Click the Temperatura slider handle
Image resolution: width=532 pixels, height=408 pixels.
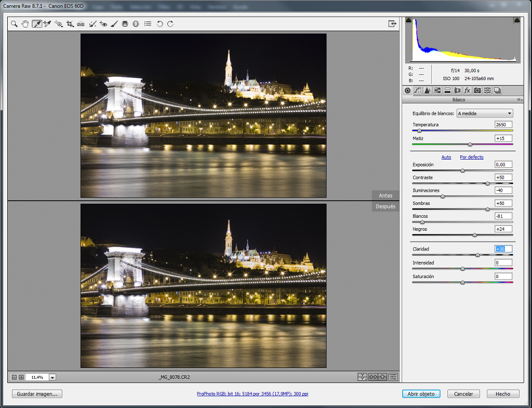click(419, 130)
